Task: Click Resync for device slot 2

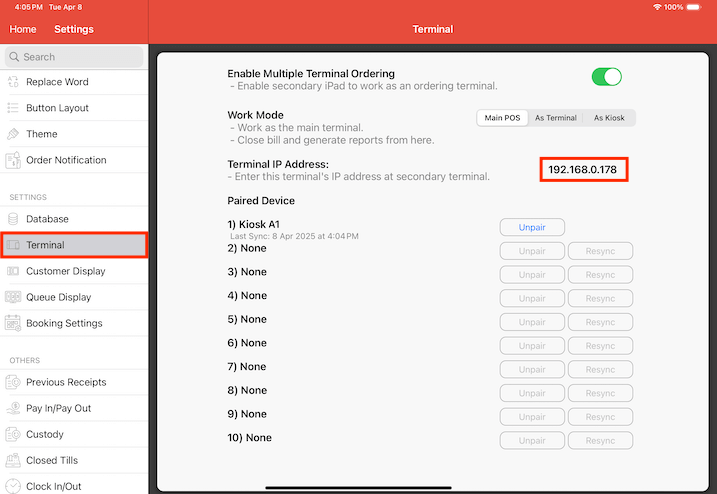Action: [600, 251]
